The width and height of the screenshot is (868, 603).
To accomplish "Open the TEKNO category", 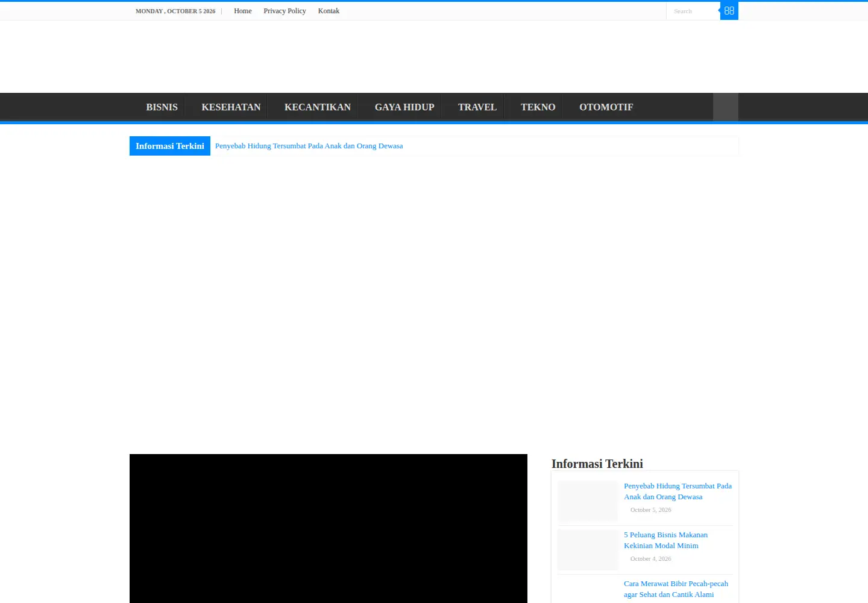I will point(538,107).
